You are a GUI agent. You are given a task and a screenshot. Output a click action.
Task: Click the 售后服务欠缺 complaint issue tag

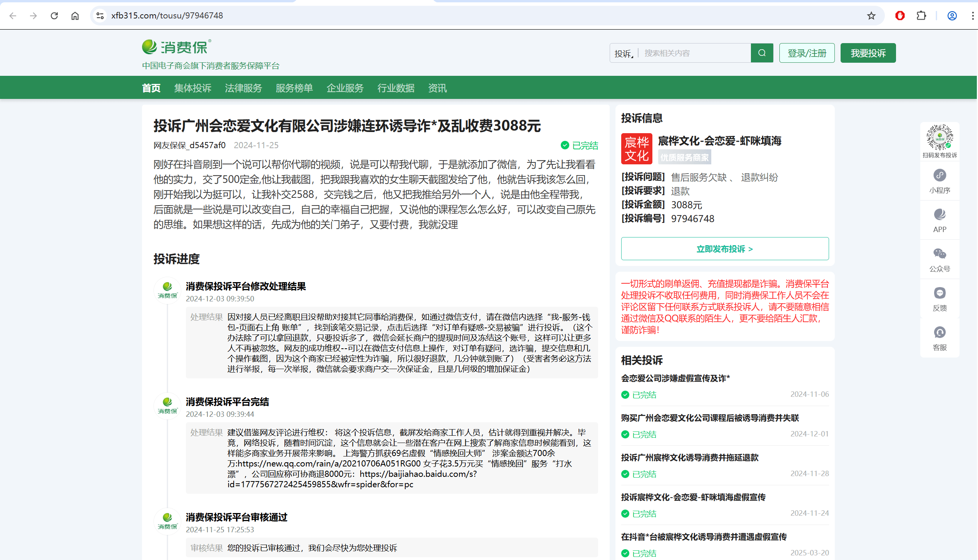click(699, 177)
